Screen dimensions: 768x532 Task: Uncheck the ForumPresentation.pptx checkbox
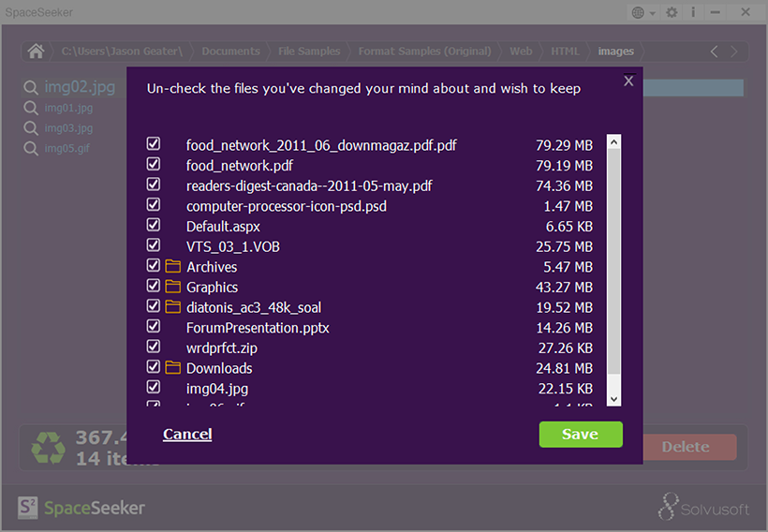154,326
